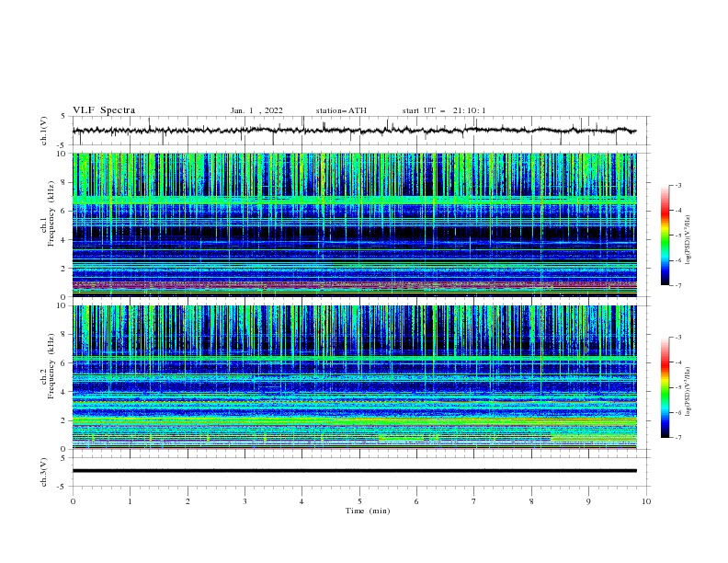Click the ch.2 spectrogram color scale bar
This screenshot has width=728, height=563.
tap(665, 387)
